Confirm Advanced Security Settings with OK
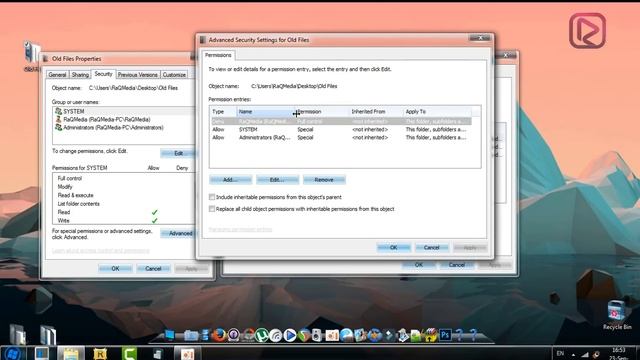Image resolution: width=640 pixels, height=360 pixels. point(393,247)
